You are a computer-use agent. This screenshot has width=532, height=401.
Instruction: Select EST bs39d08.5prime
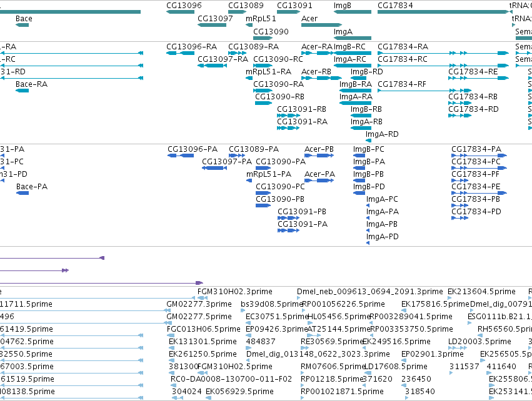coord(272,304)
